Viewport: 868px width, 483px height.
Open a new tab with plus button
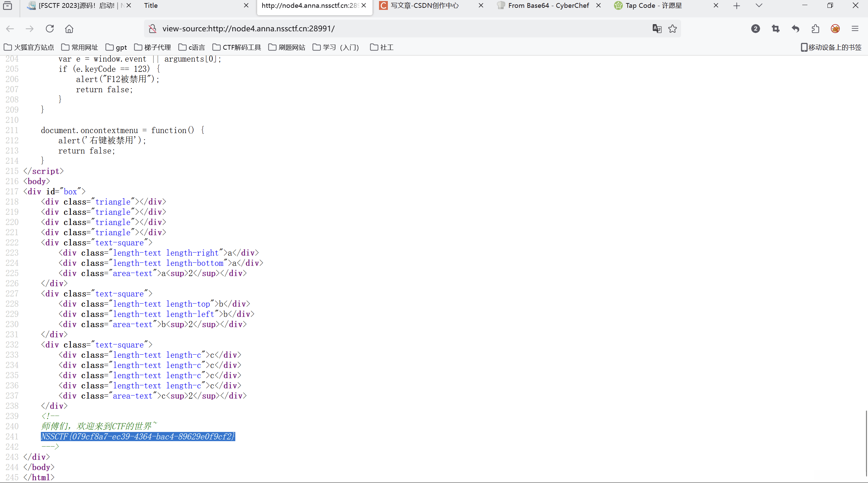click(x=737, y=5)
